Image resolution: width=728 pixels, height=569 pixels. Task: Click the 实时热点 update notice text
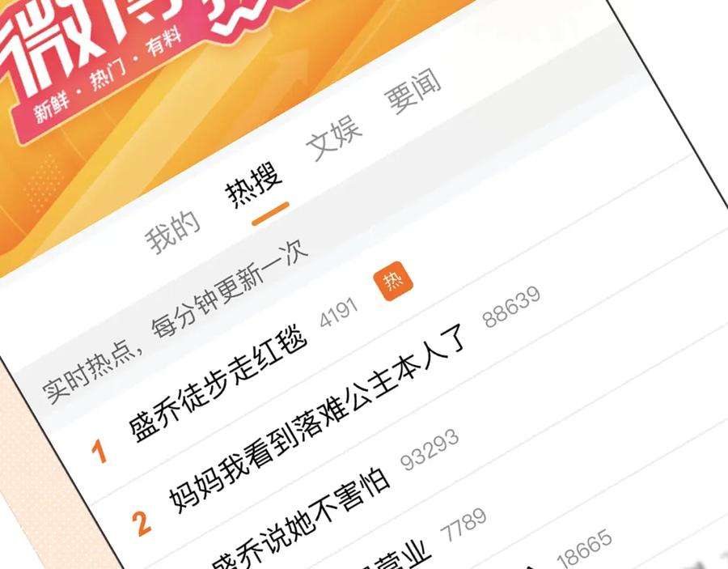click(176, 321)
